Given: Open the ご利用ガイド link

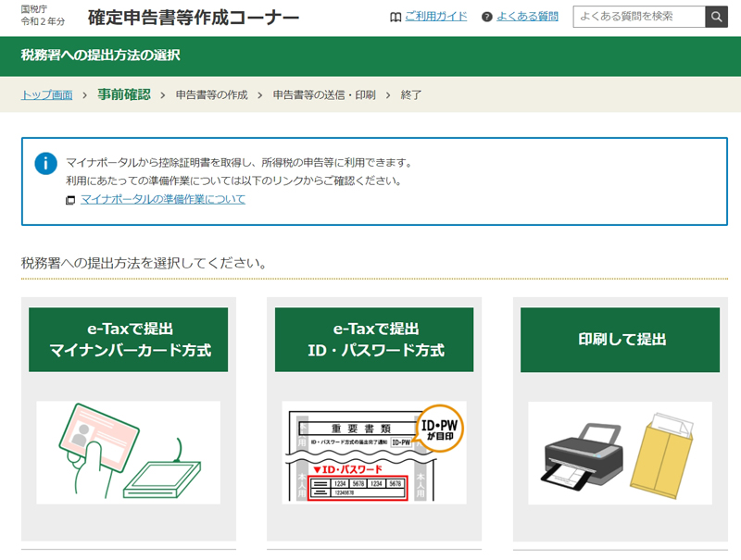Looking at the screenshot, I should (435, 17).
